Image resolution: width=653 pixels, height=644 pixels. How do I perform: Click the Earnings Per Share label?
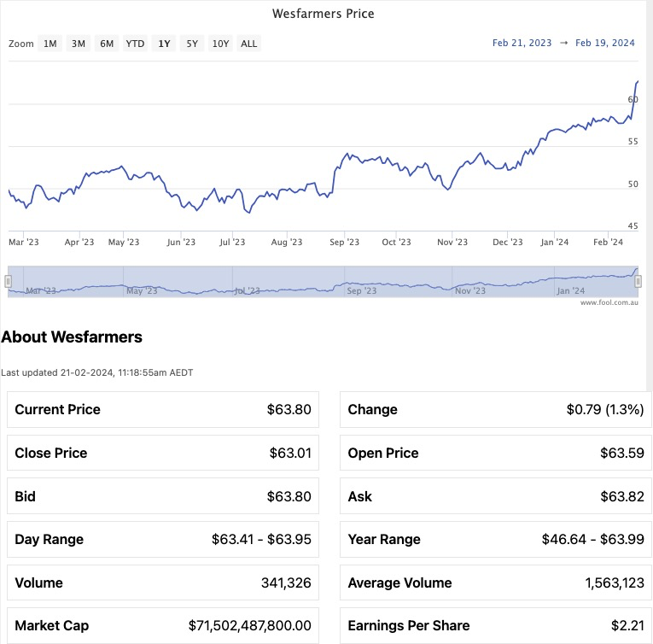409,626
